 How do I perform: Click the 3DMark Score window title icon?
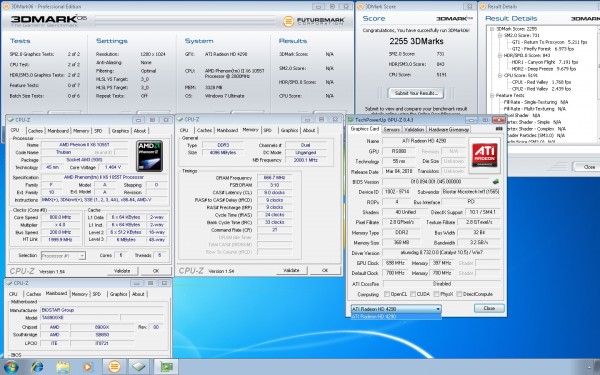(x=360, y=6)
